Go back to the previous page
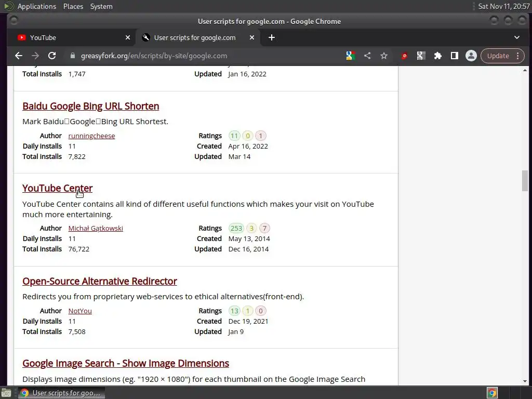The width and height of the screenshot is (532, 399). pyautogui.click(x=19, y=56)
